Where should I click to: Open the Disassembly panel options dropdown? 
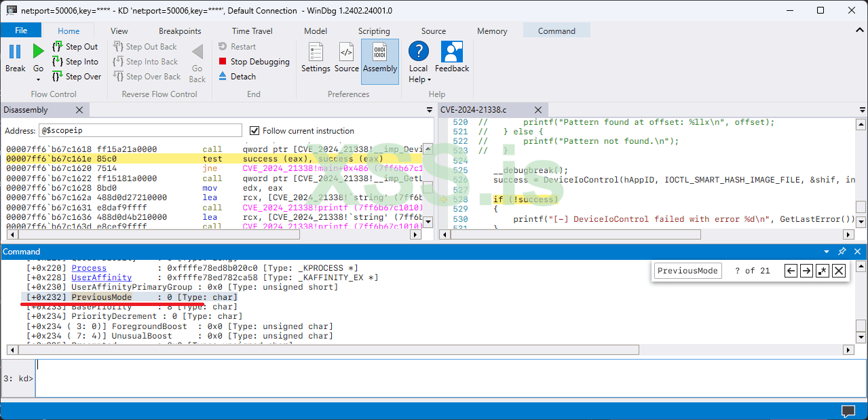coord(429,110)
